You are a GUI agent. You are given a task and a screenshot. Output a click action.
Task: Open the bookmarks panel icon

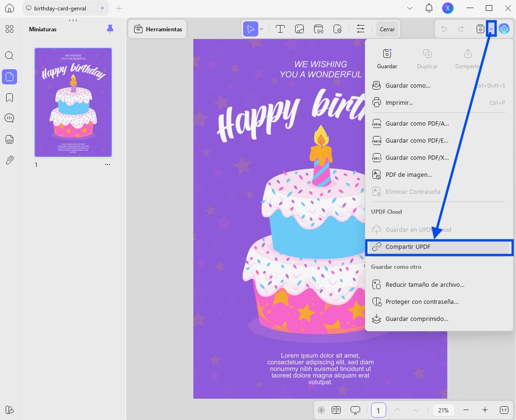(x=9, y=98)
